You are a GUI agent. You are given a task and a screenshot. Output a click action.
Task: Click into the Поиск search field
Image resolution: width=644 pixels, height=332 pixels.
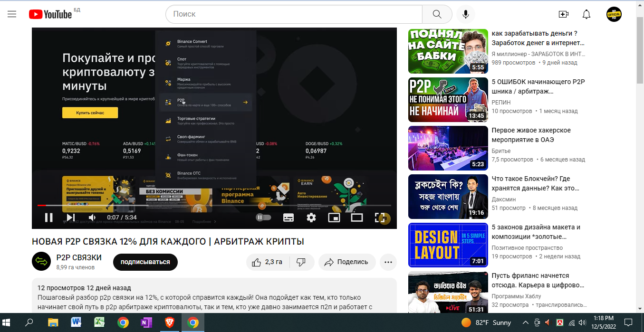click(x=294, y=14)
